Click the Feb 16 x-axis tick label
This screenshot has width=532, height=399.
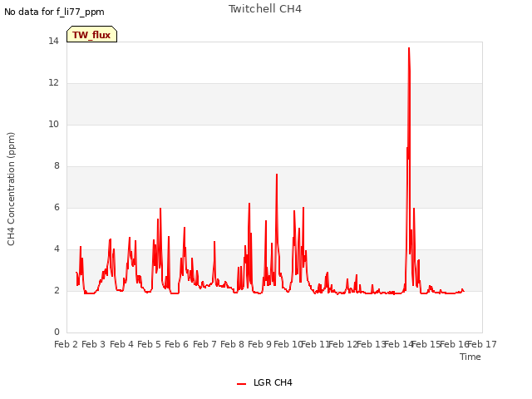point(454,344)
